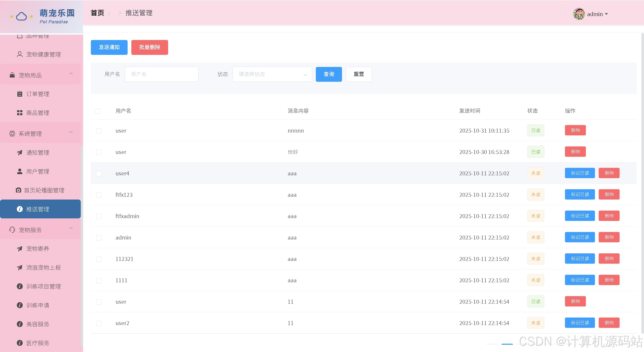Viewport: 644px width, 352px height.
Task: Select the checkbox for admin row
Action: tap(99, 238)
